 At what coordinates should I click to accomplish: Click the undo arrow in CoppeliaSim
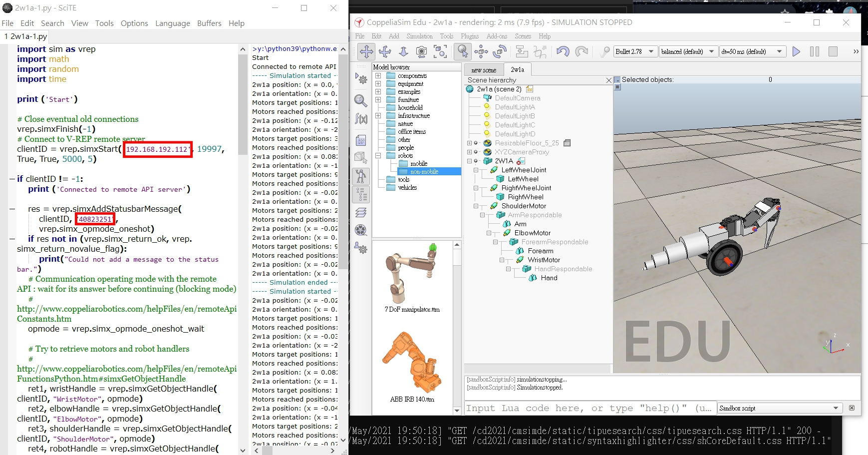point(563,51)
